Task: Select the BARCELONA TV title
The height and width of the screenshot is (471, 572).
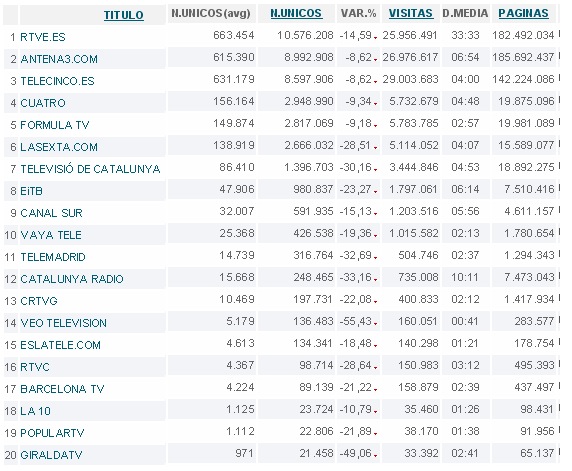Action: 62,389
